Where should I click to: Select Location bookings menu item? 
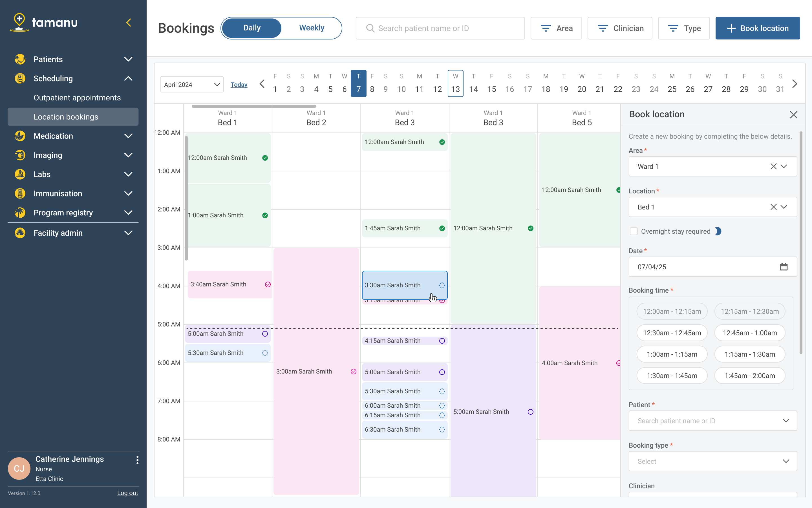(x=66, y=117)
